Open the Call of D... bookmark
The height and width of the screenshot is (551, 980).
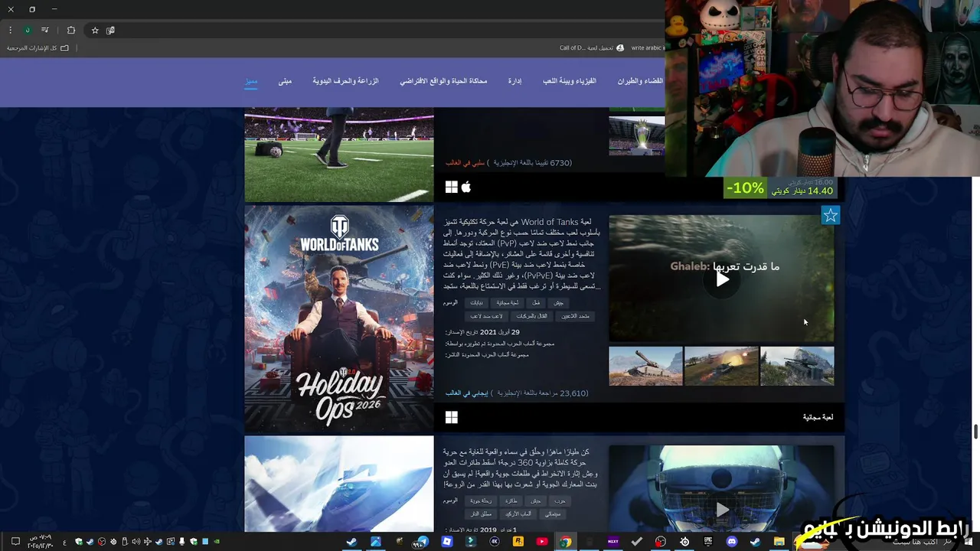point(591,47)
